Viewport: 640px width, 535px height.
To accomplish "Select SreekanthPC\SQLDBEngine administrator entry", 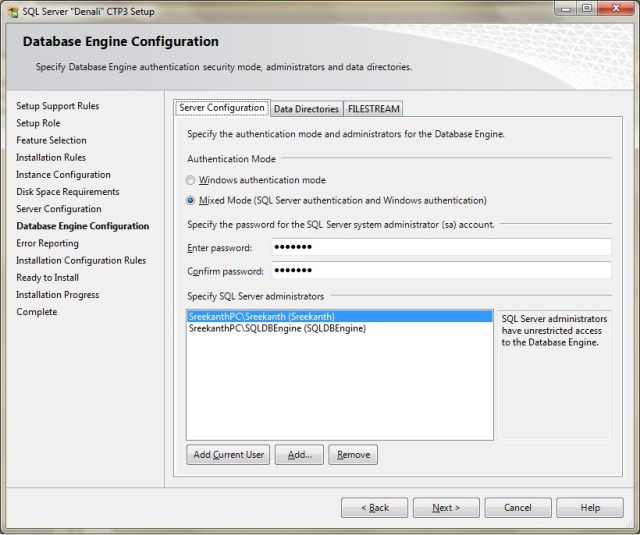I will [277, 328].
